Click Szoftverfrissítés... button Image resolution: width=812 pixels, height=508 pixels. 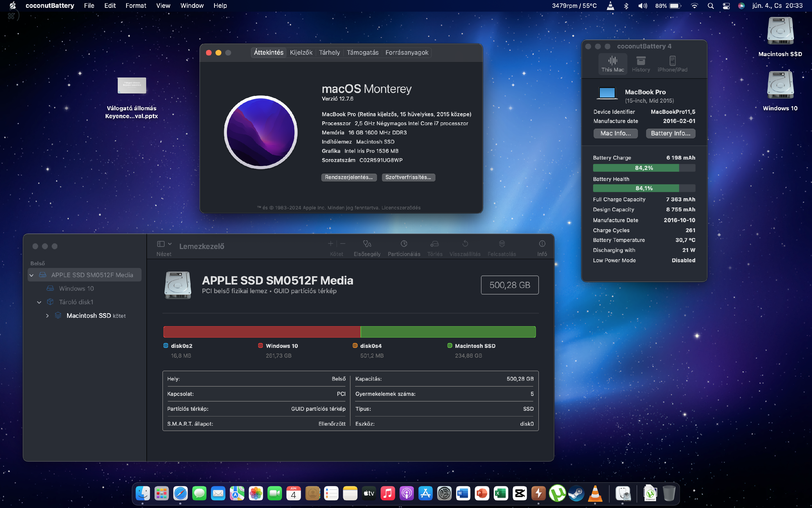(408, 177)
